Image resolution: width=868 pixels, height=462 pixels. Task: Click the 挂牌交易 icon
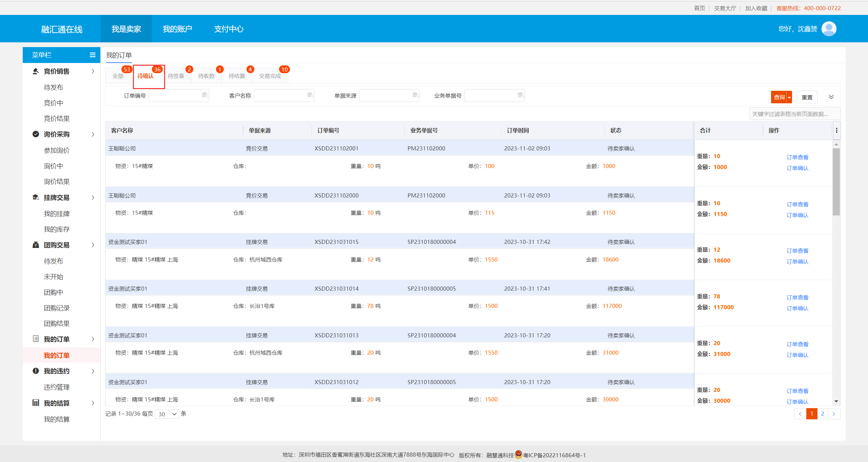pyautogui.click(x=36, y=197)
